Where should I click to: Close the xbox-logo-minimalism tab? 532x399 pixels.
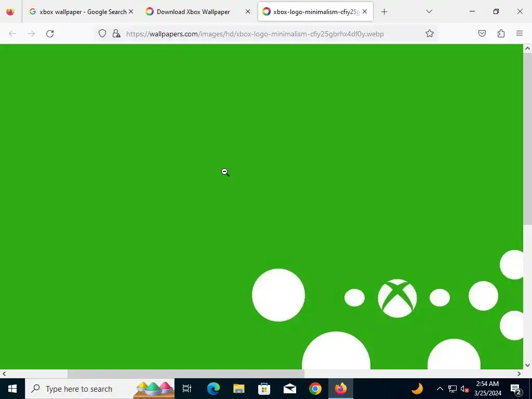(365, 11)
